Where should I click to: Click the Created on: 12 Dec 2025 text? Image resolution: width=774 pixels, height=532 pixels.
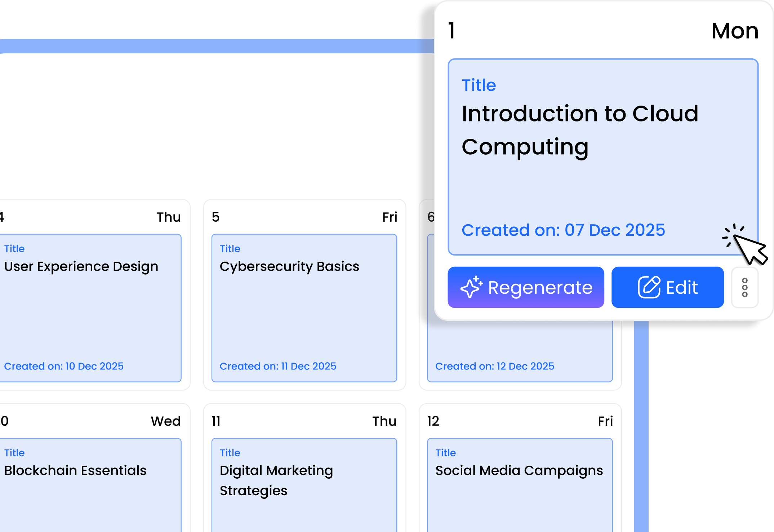494,366
